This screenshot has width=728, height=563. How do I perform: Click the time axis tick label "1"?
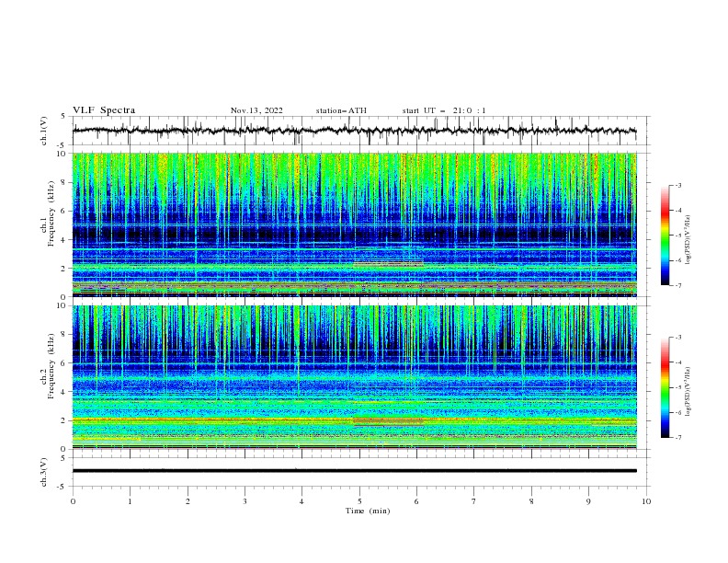[x=130, y=501]
